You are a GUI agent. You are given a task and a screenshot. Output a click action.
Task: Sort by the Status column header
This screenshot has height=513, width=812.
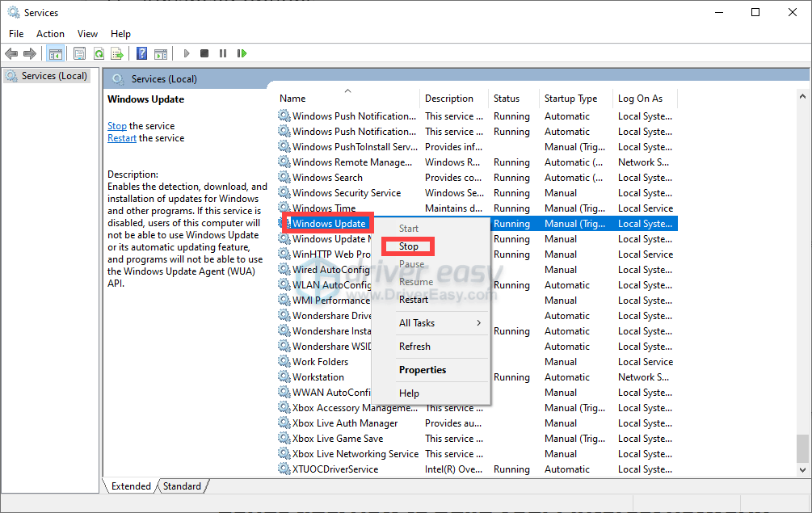pos(514,99)
